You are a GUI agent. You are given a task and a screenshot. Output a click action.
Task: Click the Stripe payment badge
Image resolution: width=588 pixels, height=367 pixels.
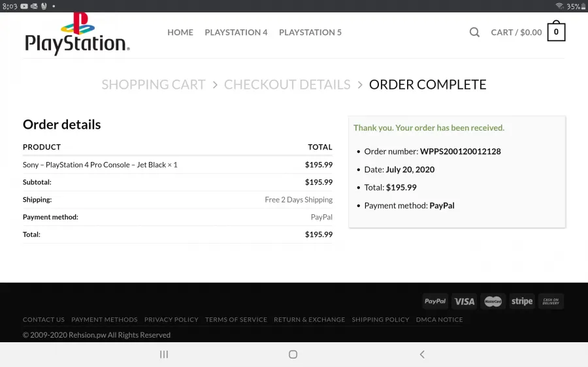click(521, 301)
